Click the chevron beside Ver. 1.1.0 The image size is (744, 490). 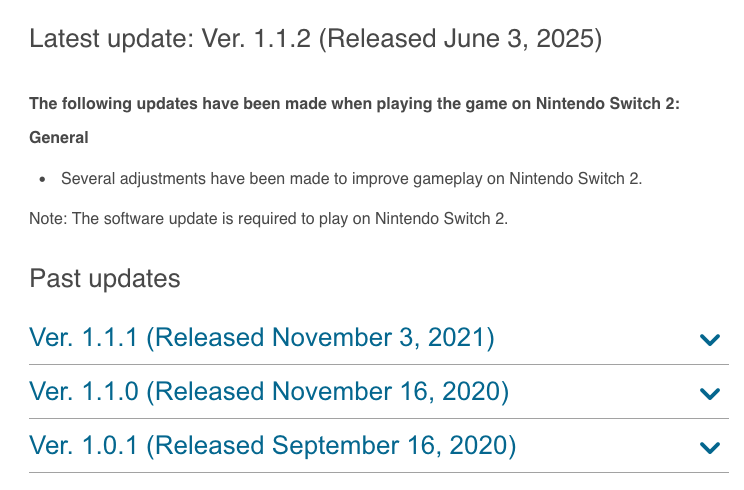coord(710,393)
